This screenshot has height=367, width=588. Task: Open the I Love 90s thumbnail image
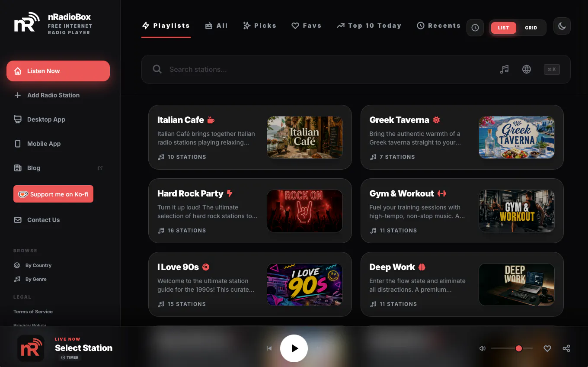click(x=305, y=284)
